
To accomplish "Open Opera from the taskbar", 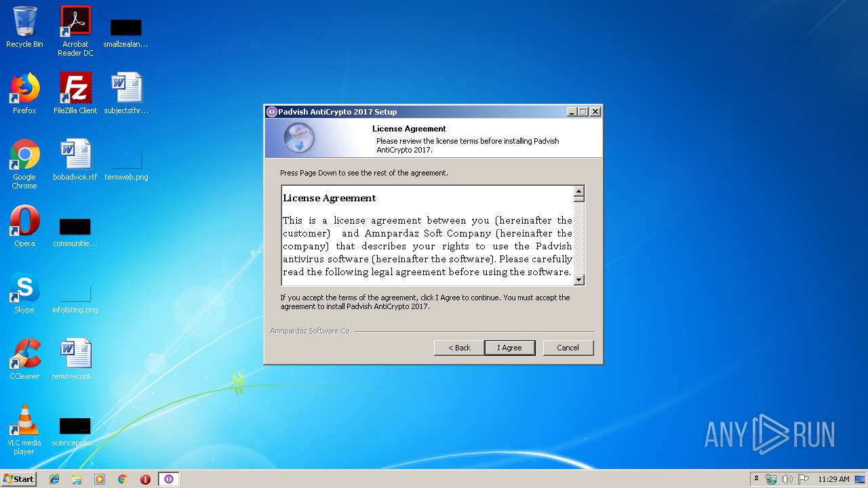I will (145, 479).
